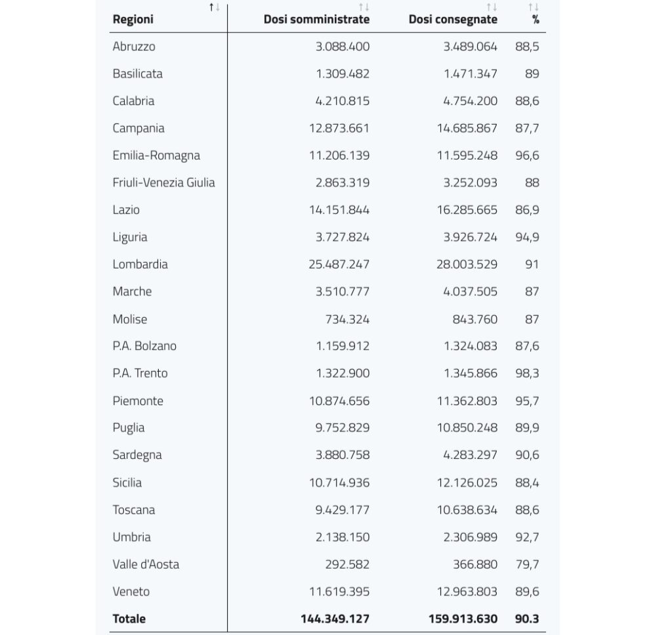The height and width of the screenshot is (635, 672).
Task: Click the % column header
Action: 535,19
